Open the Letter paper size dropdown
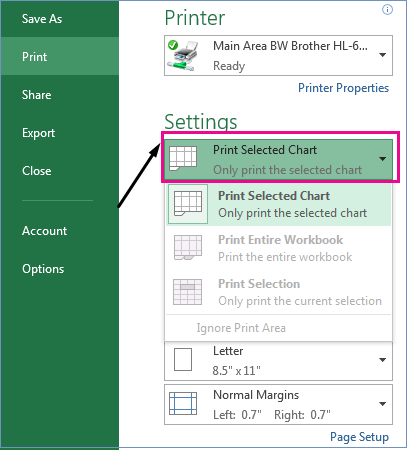The image size is (408, 450). 383,360
